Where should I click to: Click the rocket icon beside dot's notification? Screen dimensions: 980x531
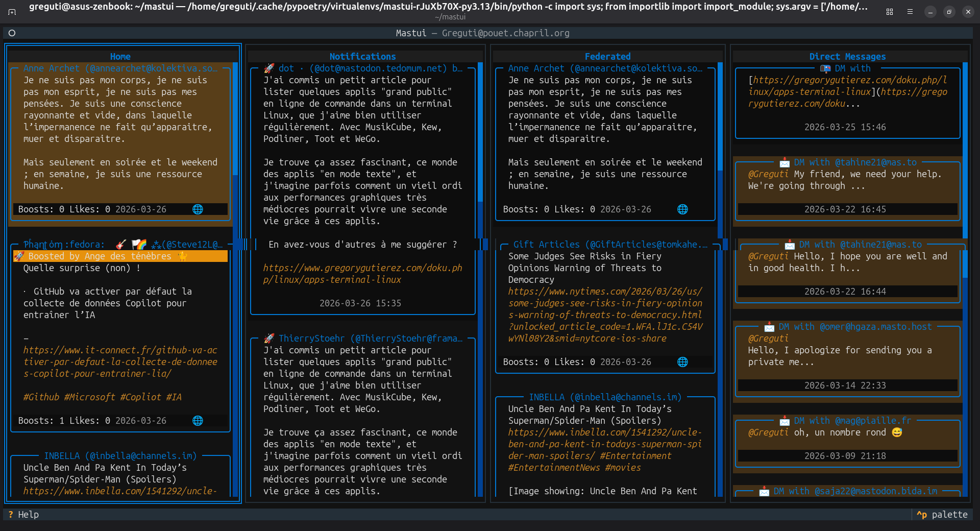tap(269, 68)
